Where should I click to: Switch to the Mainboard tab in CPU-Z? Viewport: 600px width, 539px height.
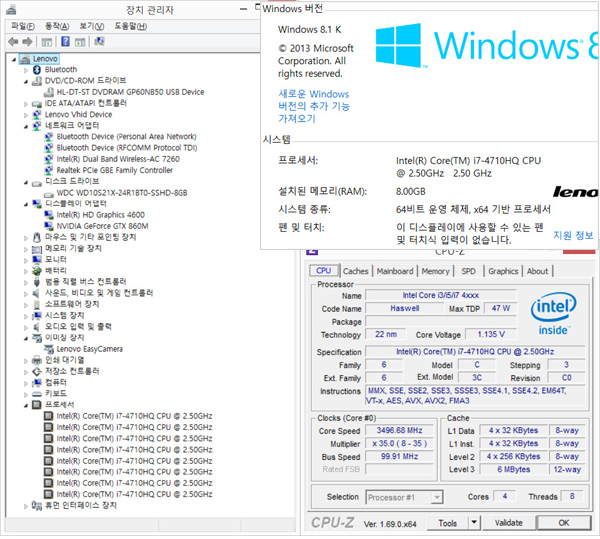(x=395, y=272)
